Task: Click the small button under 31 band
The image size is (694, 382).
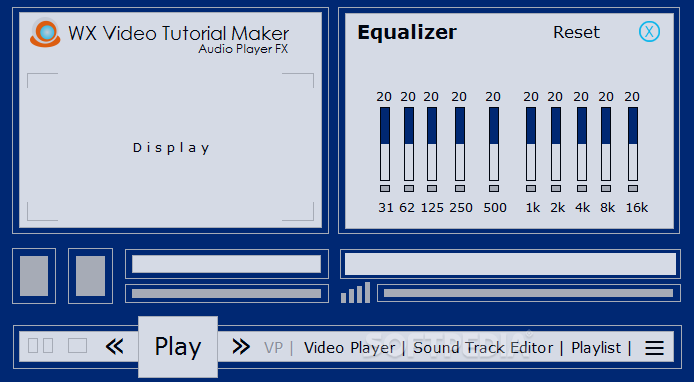Action: [385, 189]
